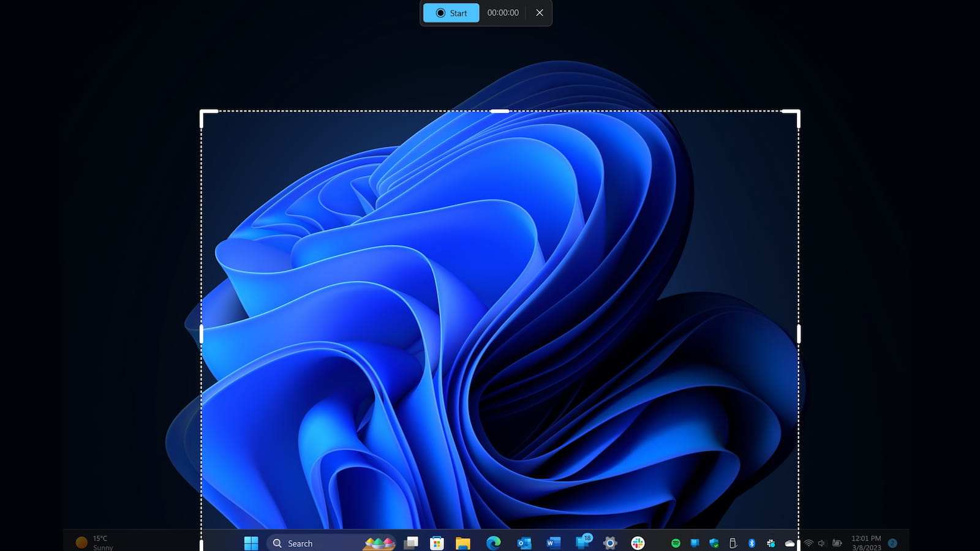Open File Explorer from the taskbar
The height and width of the screenshot is (551, 980).
click(x=462, y=543)
